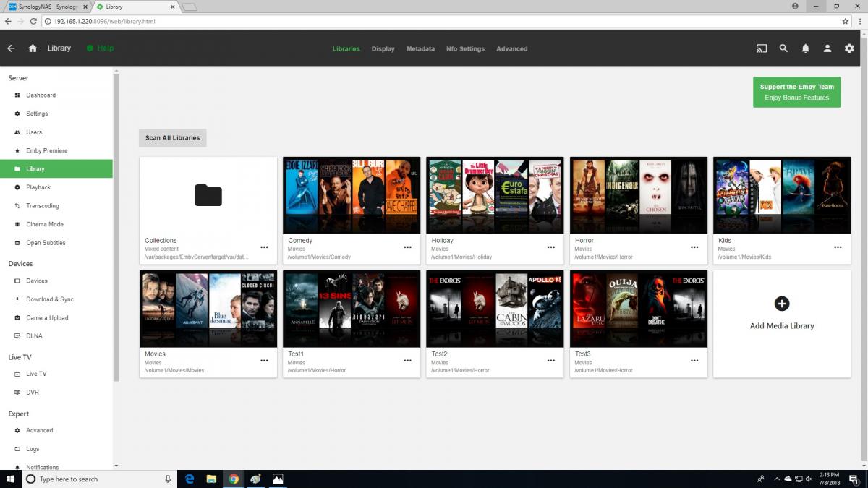Click the sidebar vertical scrollbar
This screenshot has width=868, height=488.
click(x=116, y=228)
